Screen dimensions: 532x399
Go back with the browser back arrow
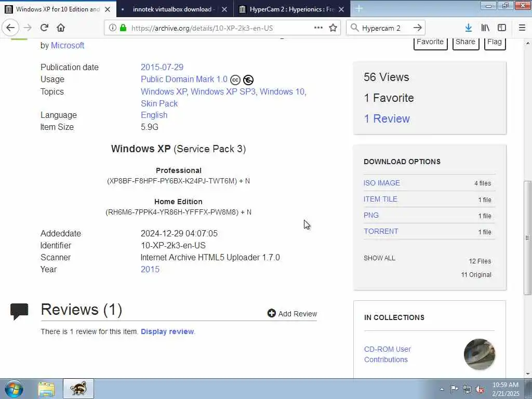tap(10, 28)
